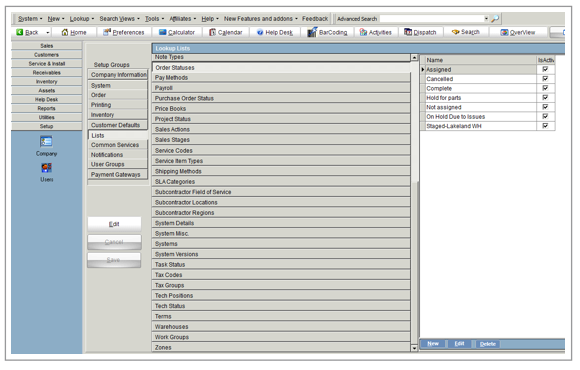This screenshot has height=370, width=580.
Task: Go to Home via the house icon
Action: (x=65, y=32)
